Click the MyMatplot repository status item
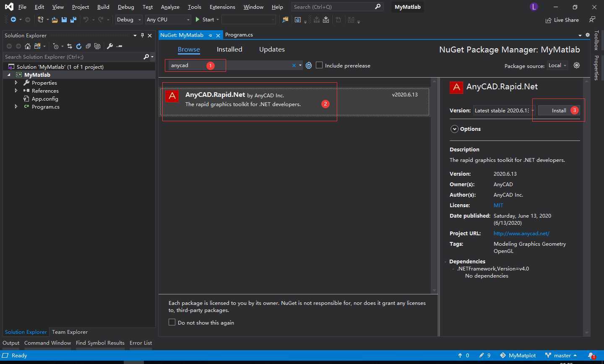This screenshot has width=604, height=364. 518,355
